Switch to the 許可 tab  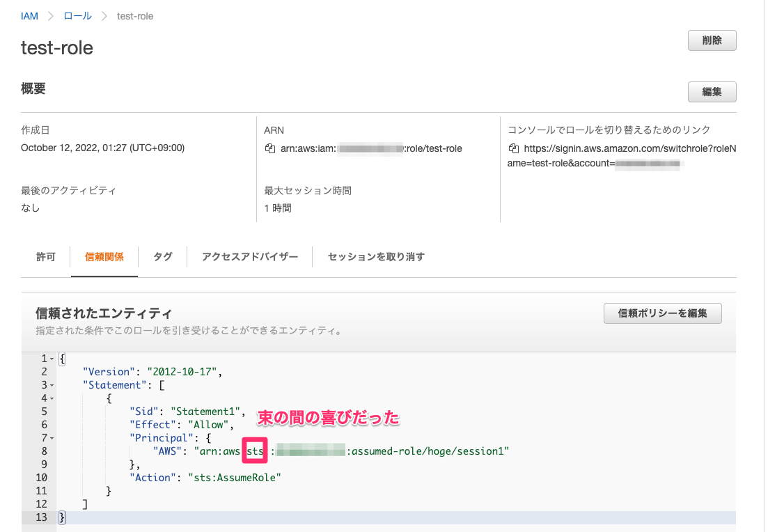tap(45, 256)
